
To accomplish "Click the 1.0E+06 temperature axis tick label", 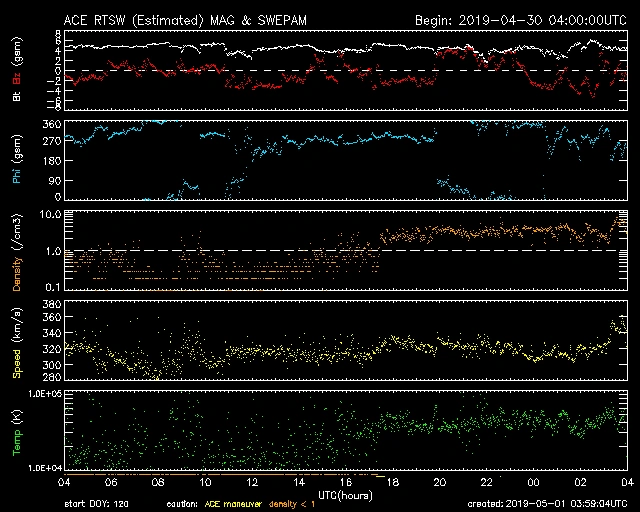I will click(x=44, y=395).
